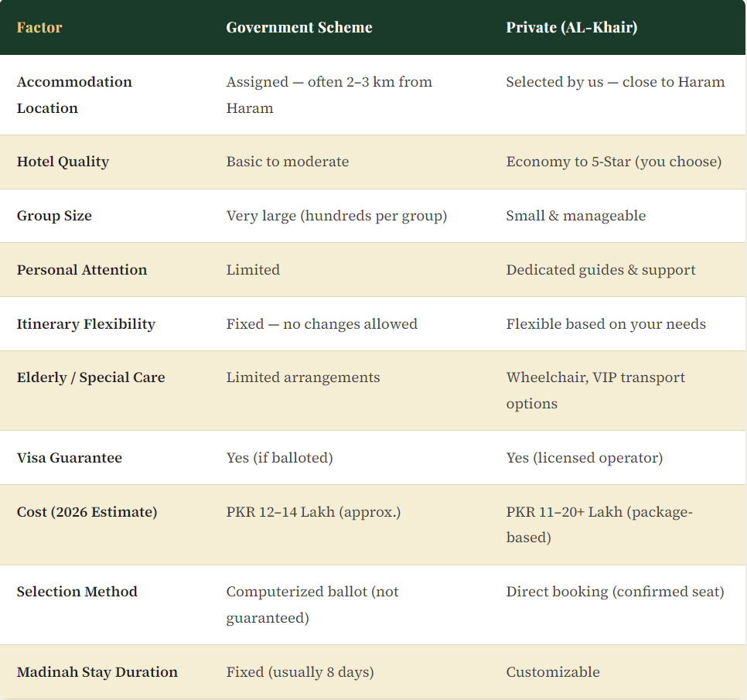Click the 'PKR 12–14 Lakh (approx.)' cell
747x700 pixels.
[x=313, y=512]
